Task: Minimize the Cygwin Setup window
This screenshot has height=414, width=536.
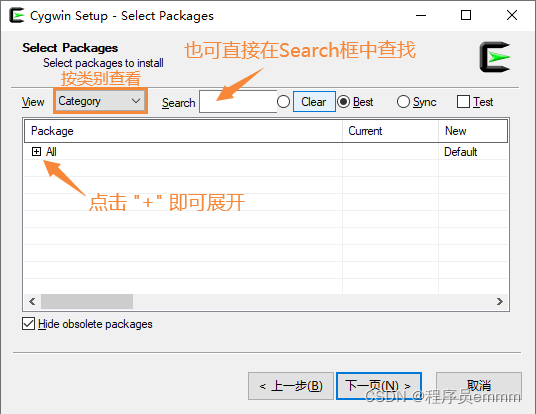Action: click(421, 15)
